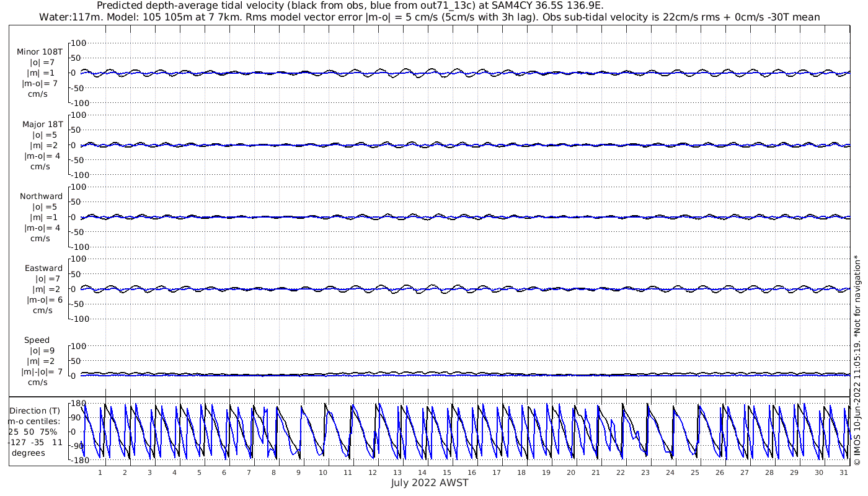This screenshot has height=496, width=868.
Task: Click '|m| =1' under Northward
Action: coord(43,218)
